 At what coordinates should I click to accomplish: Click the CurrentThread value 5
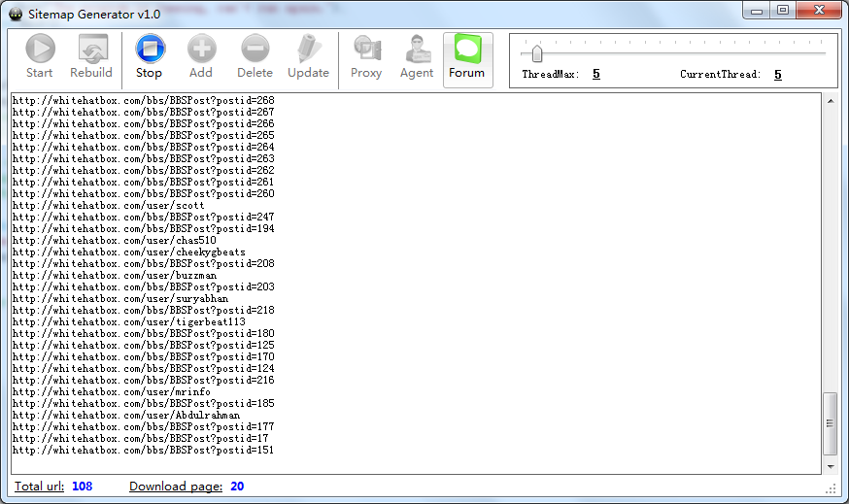click(x=778, y=74)
